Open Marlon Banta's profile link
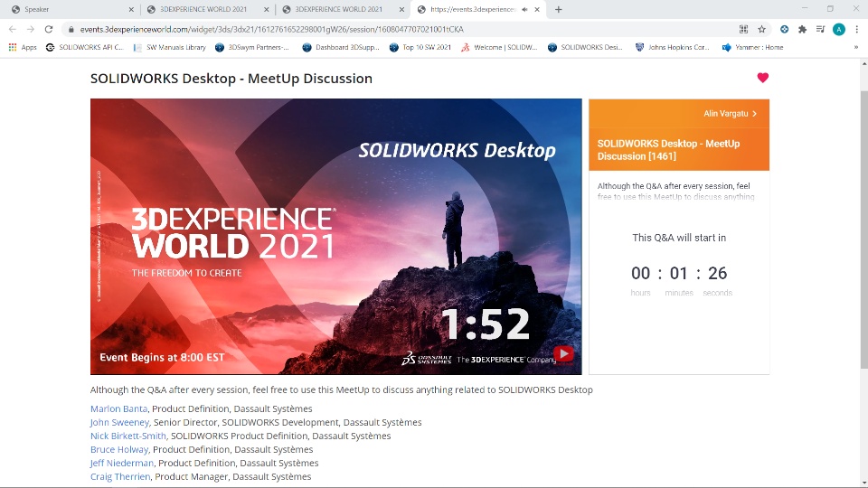 click(119, 408)
